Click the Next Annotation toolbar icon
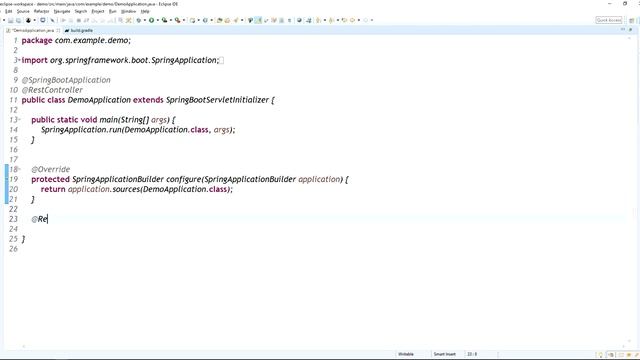Image resolution: width=640 pixels, height=360 pixels. pos(318,20)
